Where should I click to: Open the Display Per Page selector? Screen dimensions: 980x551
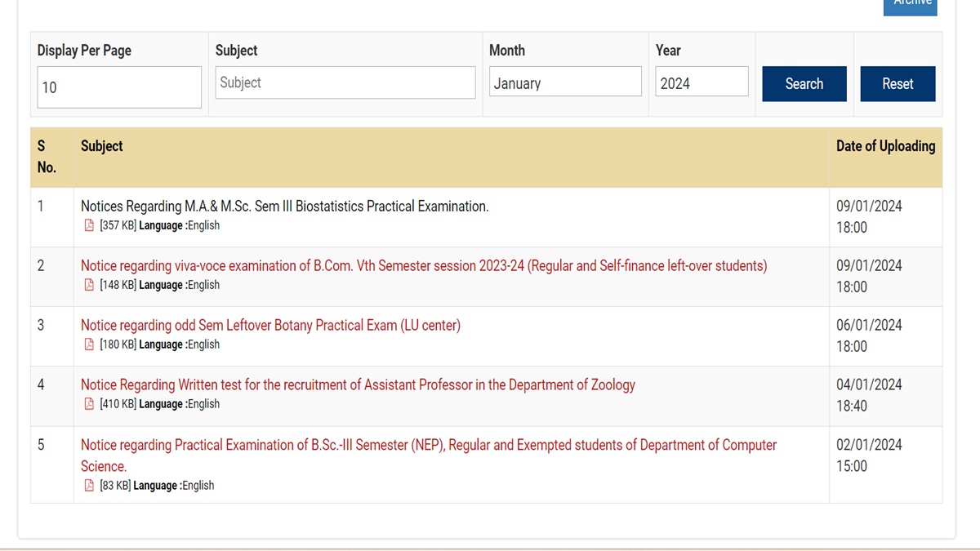[x=119, y=87]
